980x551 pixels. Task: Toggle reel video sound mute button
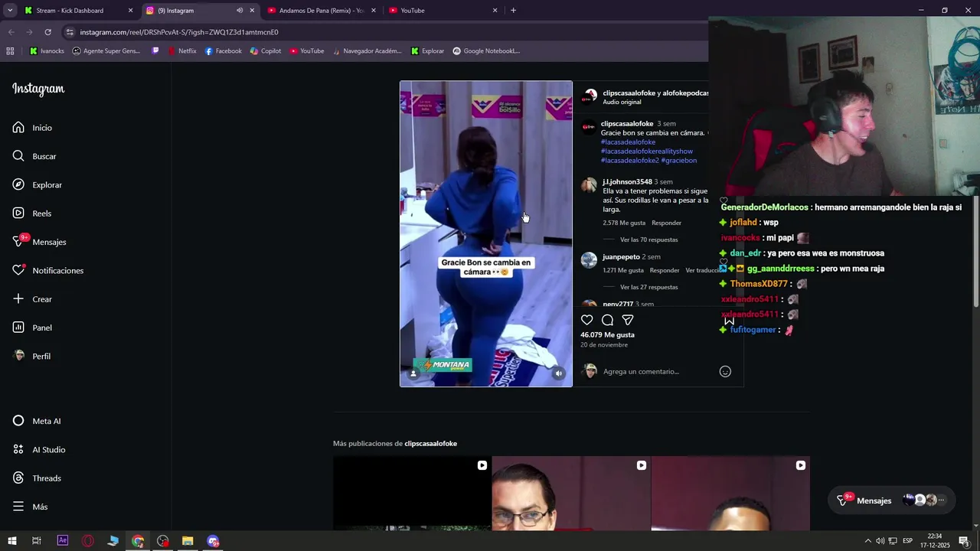pos(559,373)
